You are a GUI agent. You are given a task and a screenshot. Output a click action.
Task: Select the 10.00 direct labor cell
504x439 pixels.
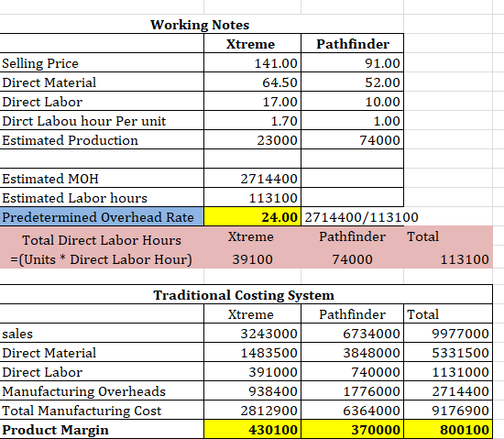pyautogui.click(x=352, y=101)
